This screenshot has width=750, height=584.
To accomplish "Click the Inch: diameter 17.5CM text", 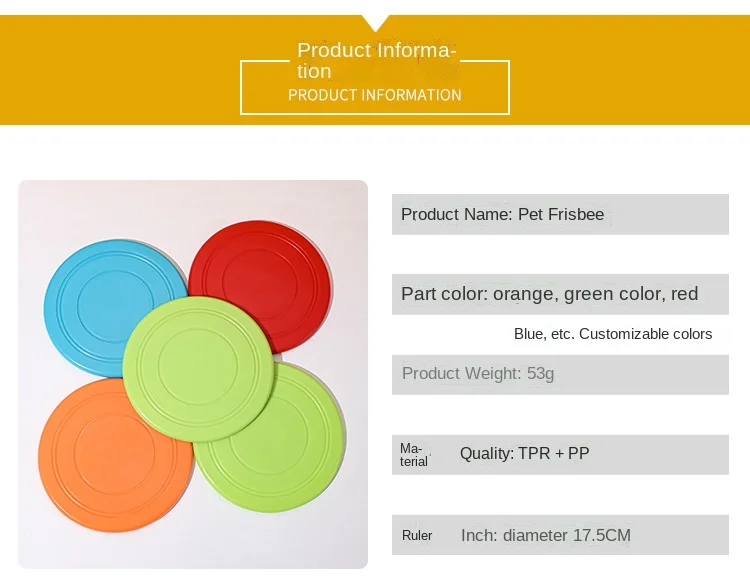I will tap(546, 535).
